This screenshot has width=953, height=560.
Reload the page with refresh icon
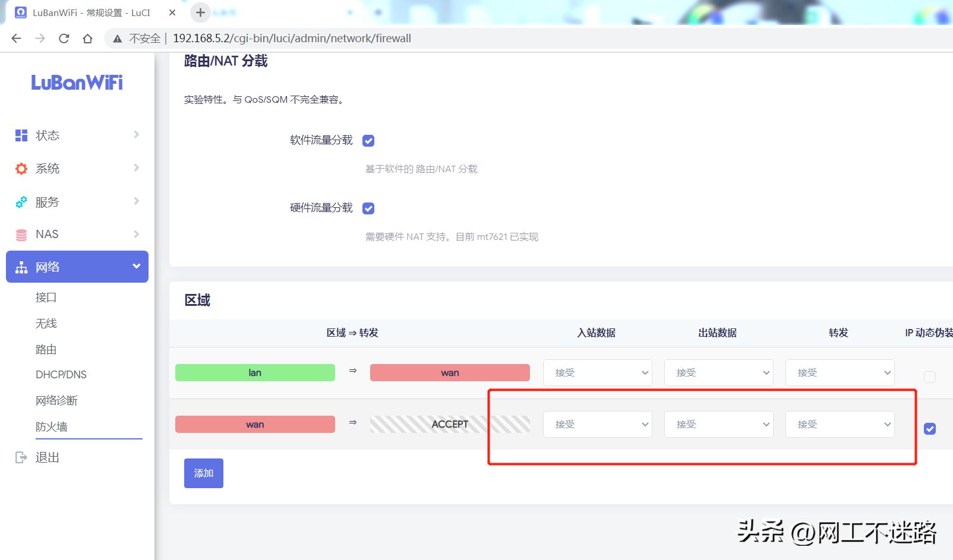pos(64,39)
